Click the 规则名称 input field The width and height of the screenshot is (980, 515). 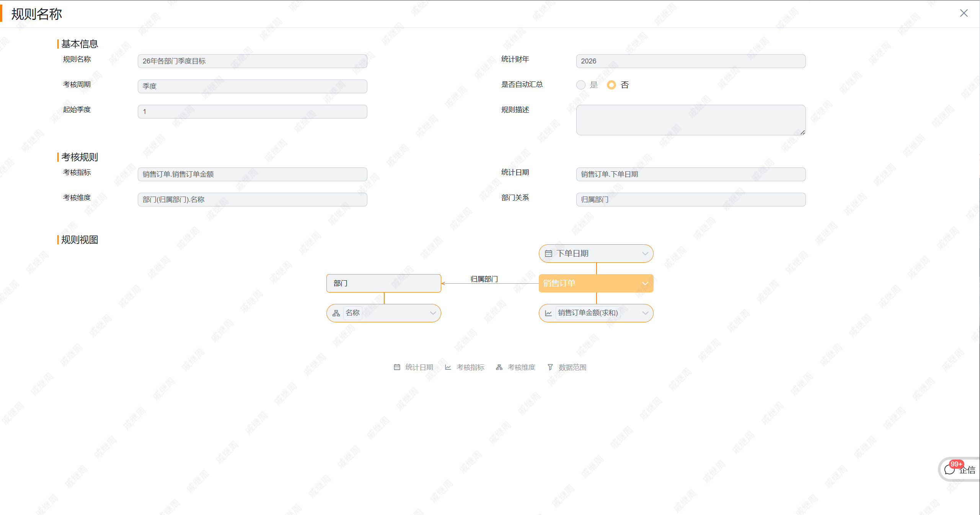coord(253,61)
